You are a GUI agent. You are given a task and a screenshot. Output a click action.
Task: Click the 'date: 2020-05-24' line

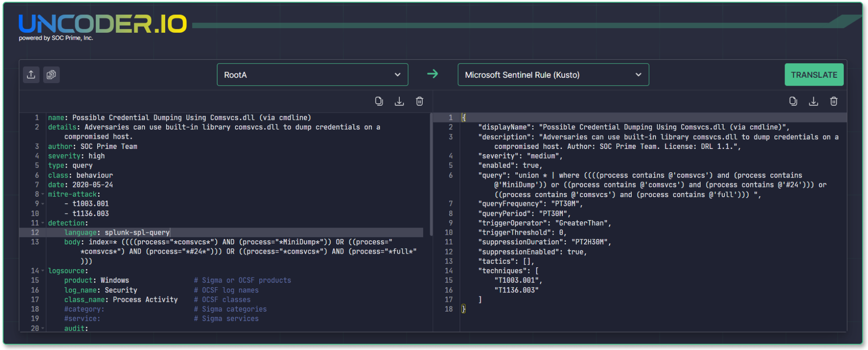click(80, 185)
